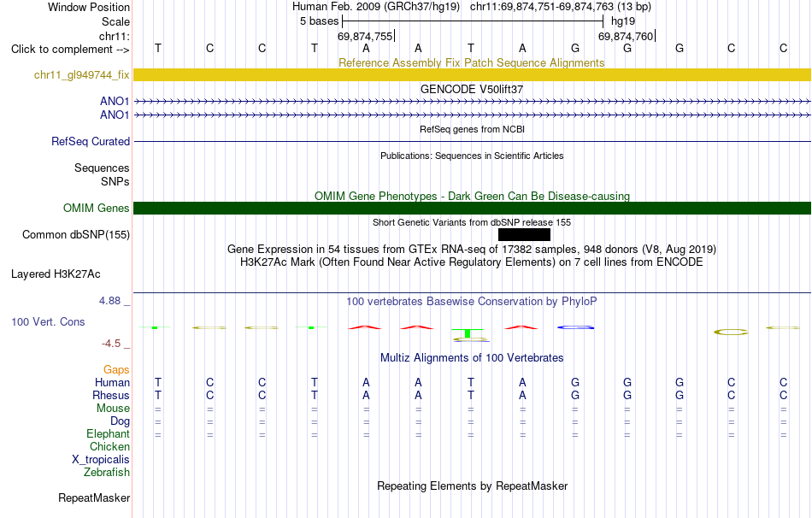This screenshot has width=812, height=518.
Task: Click the blue G conservation logo
Action: [575, 327]
